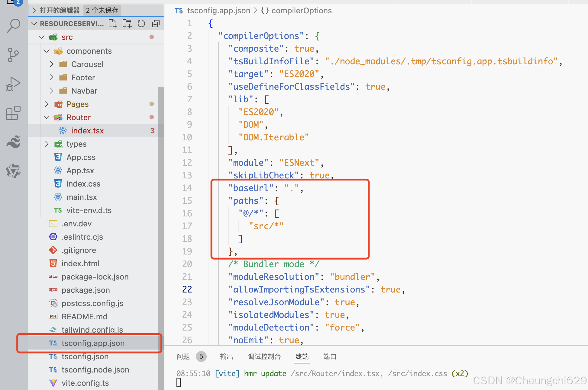Open the Source Control view
This screenshot has width=588, height=390.
click(x=13, y=55)
